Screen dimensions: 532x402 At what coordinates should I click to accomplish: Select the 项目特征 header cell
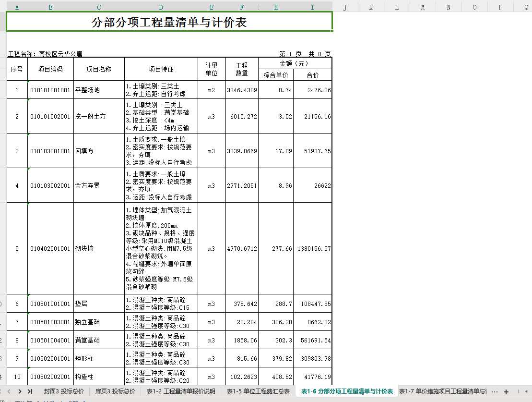[161, 69]
